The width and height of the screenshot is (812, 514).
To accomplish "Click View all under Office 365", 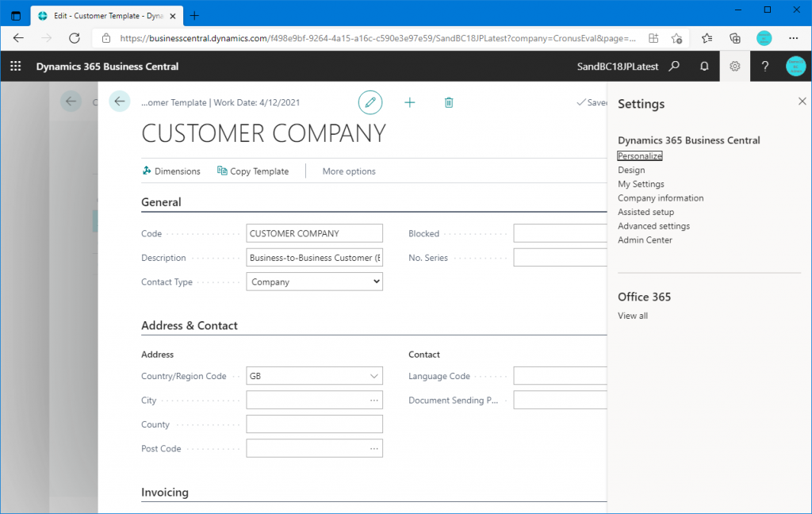I will tap(632, 316).
